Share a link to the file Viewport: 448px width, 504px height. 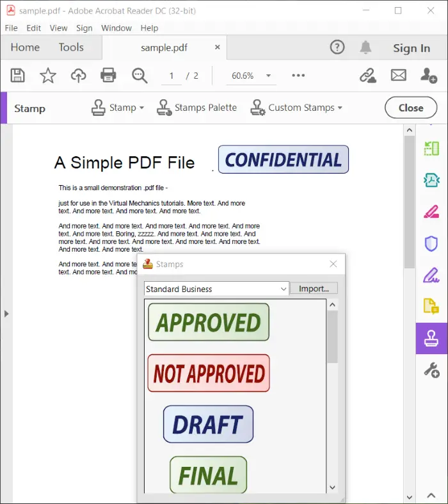(368, 76)
